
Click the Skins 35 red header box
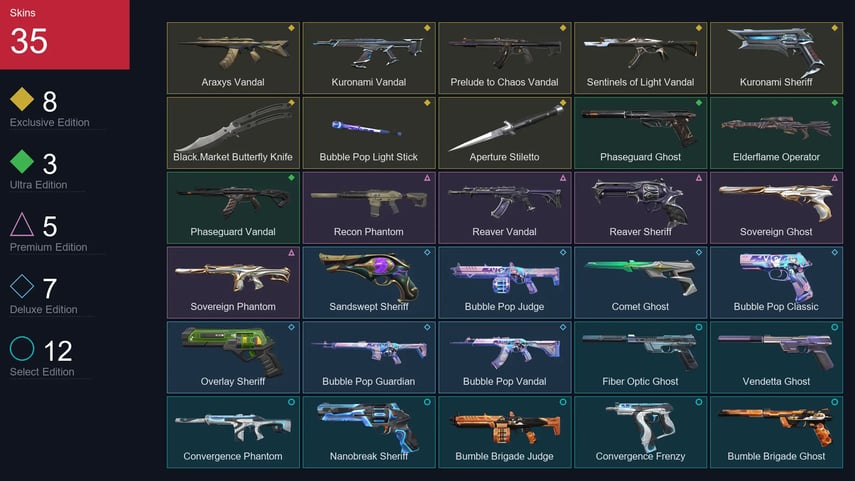(x=65, y=34)
